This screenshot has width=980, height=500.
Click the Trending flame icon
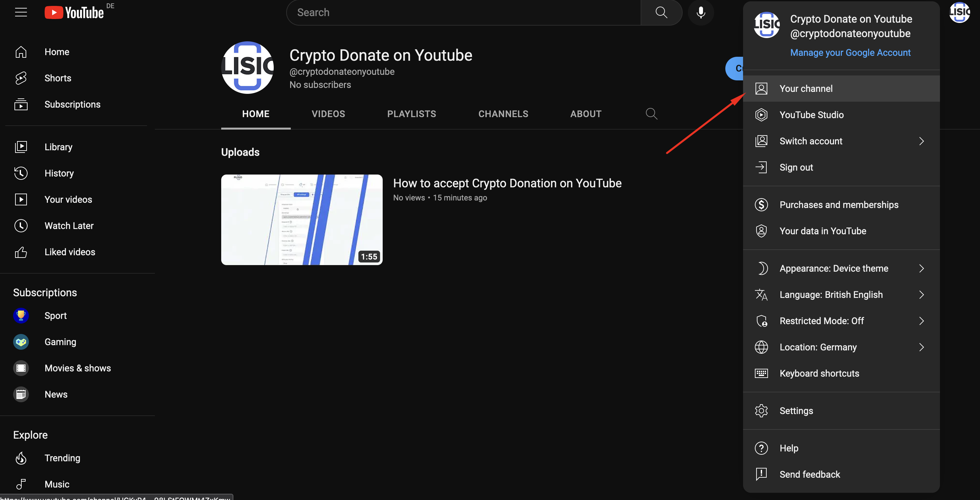(21, 458)
